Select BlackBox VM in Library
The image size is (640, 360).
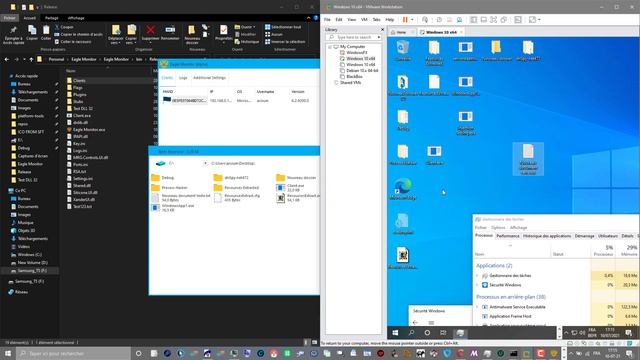click(351, 76)
